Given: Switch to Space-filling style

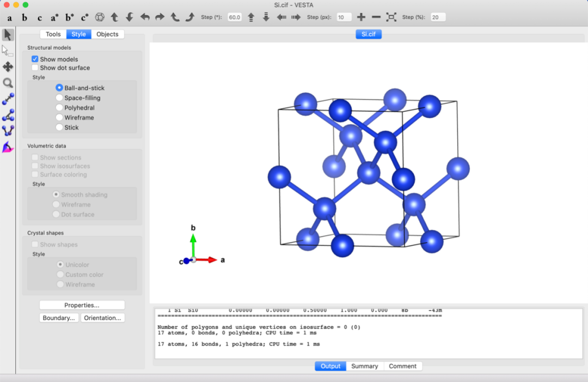Looking at the screenshot, I should pyautogui.click(x=59, y=98).
